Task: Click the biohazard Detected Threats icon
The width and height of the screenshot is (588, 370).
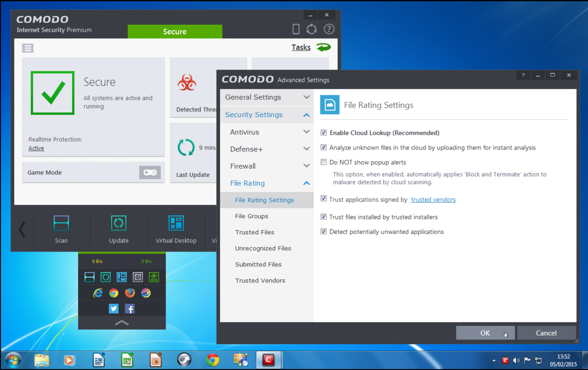Action: [x=187, y=84]
